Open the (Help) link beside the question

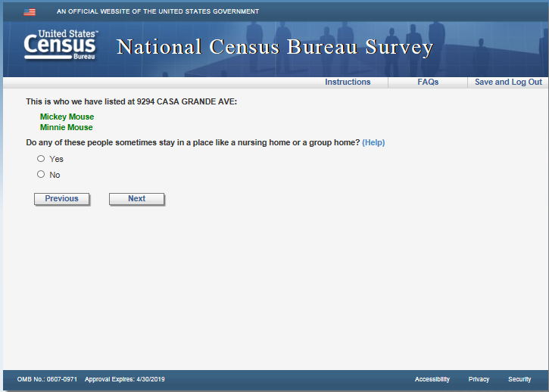(x=373, y=142)
